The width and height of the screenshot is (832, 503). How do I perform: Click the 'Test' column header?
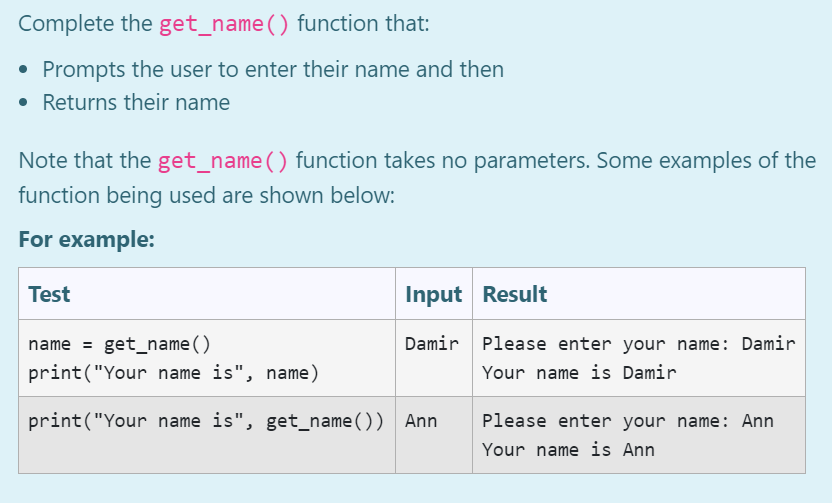pyautogui.click(x=49, y=294)
